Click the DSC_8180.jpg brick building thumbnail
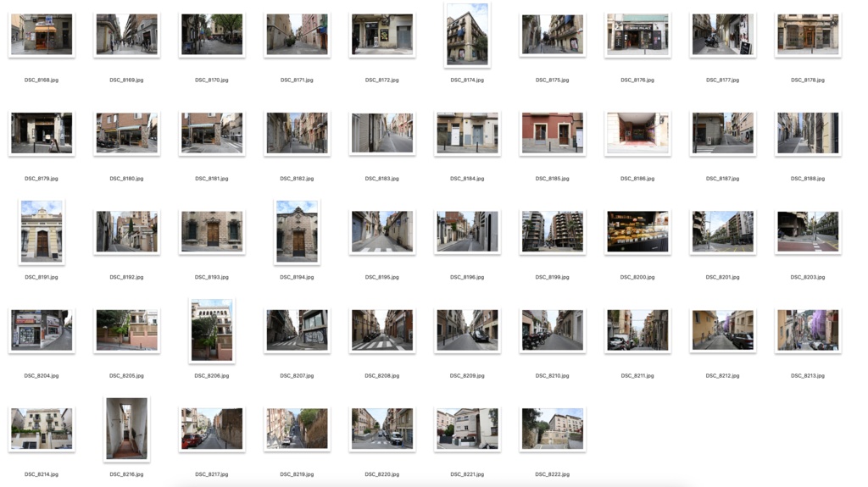 tap(127, 133)
